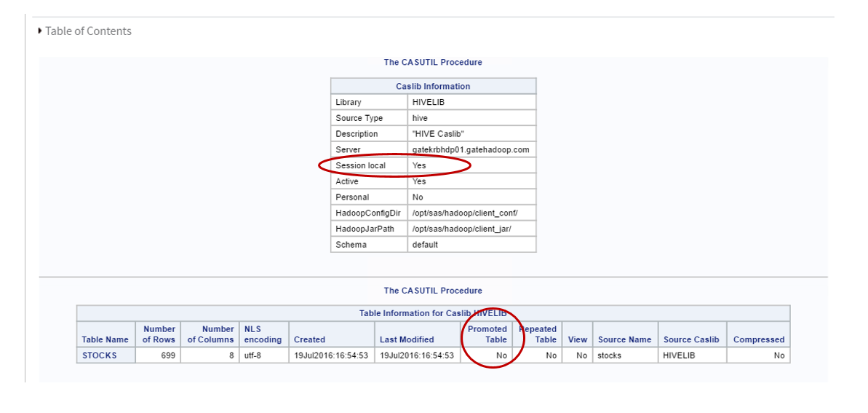The width and height of the screenshot is (868, 413).
Task: Click the NLS encoding column header
Action: coord(263,334)
